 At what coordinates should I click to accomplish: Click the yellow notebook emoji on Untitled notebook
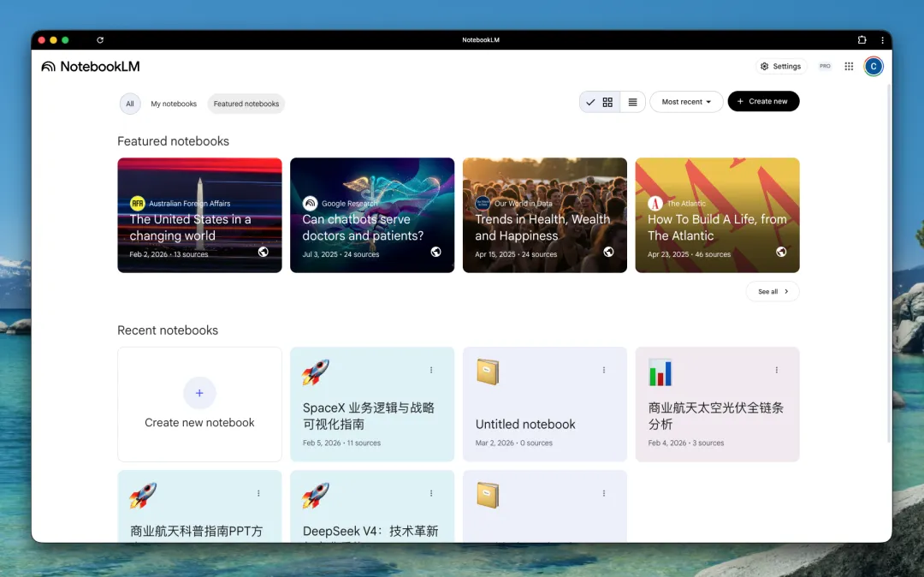(x=488, y=372)
